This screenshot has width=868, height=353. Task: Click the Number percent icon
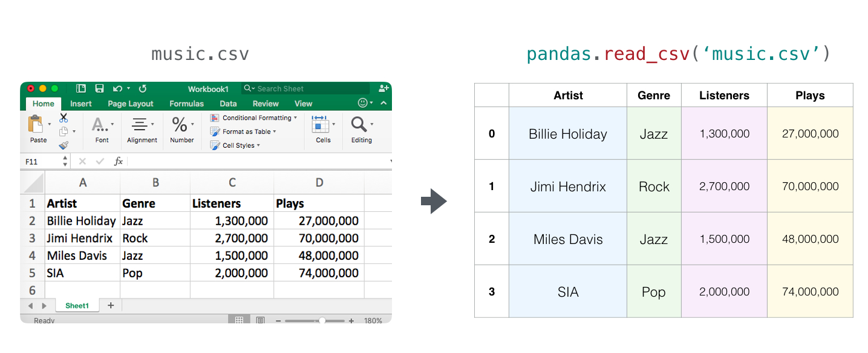pos(181,125)
